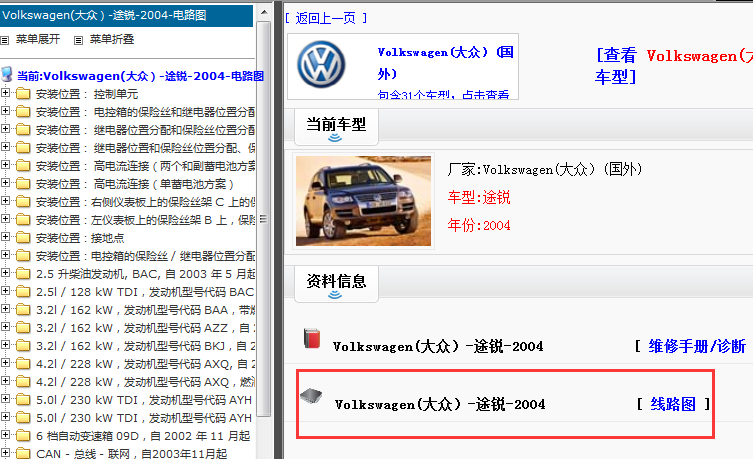
Task: Click the red book repair manual icon
Action: 312,338
